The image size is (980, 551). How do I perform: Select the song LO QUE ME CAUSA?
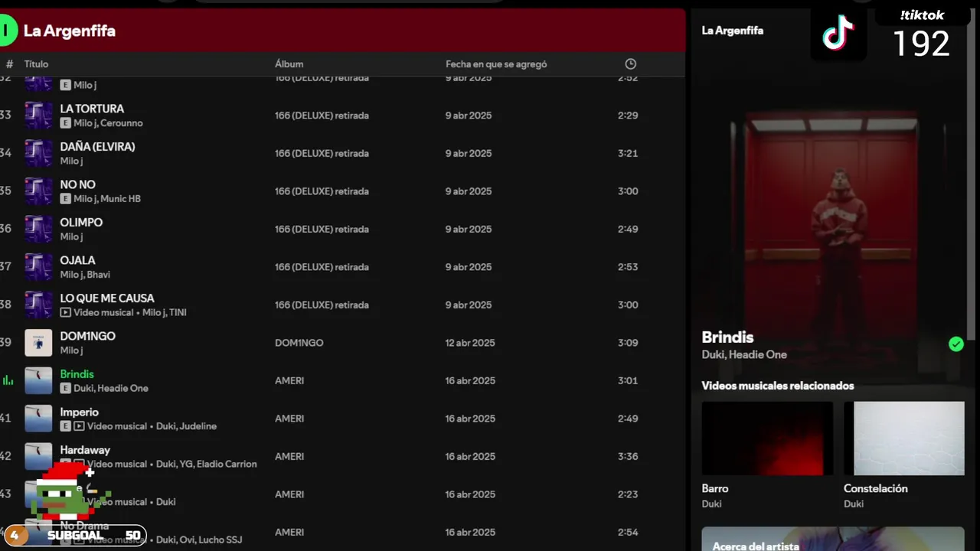coord(107,298)
